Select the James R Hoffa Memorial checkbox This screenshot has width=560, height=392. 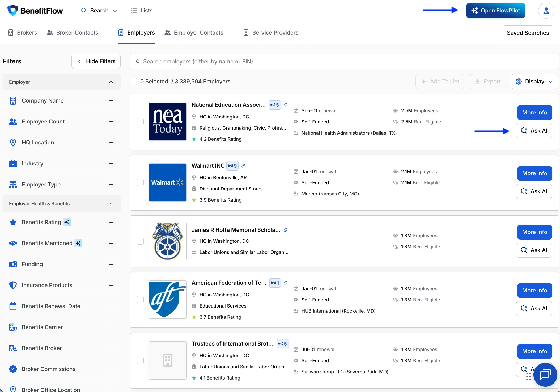(x=140, y=241)
